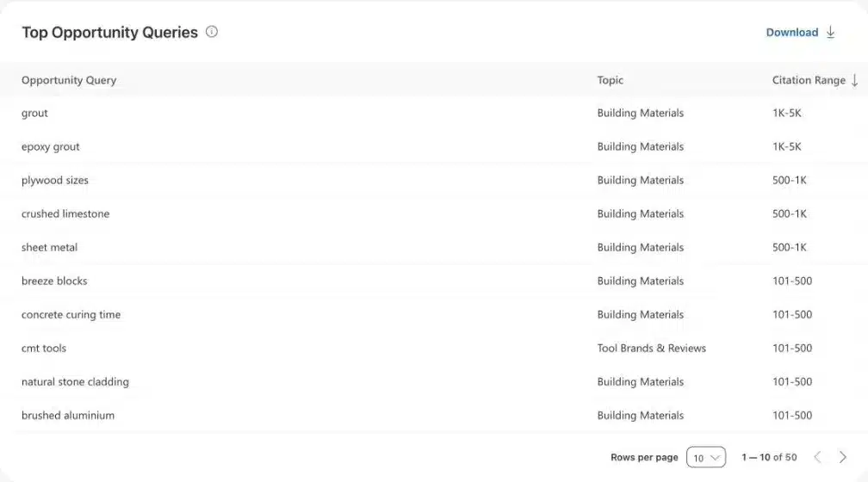Click the '1 — 10 of 50' page indicator
The height and width of the screenshot is (482, 868).
[x=769, y=457]
